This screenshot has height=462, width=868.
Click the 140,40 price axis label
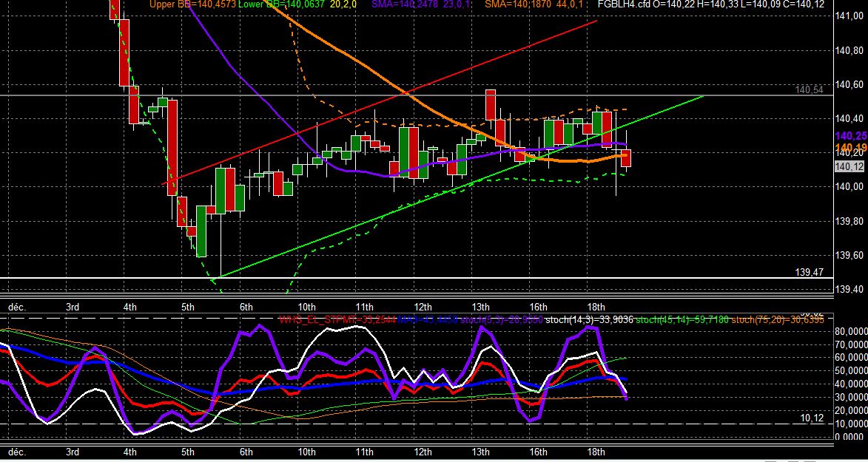[x=850, y=118]
